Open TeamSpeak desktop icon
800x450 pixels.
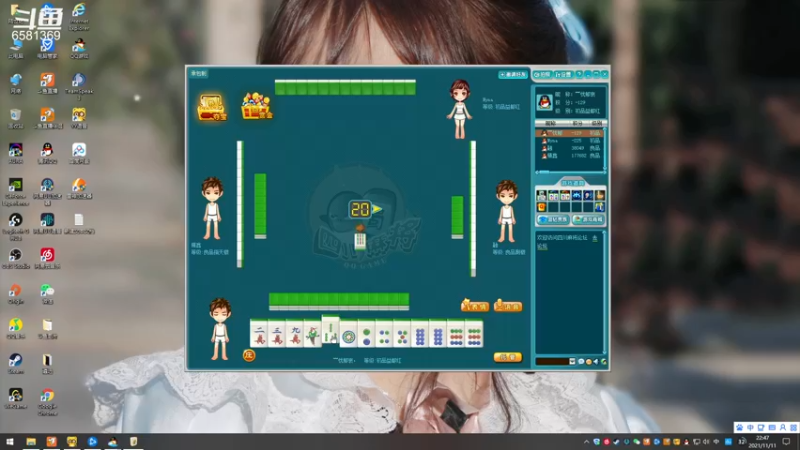pyautogui.click(x=79, y=85)
